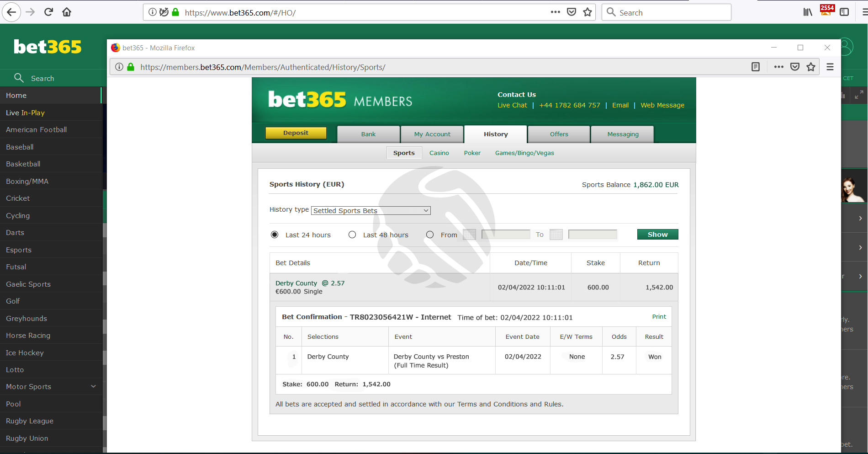Open the Casino history sub-tab

439,153
